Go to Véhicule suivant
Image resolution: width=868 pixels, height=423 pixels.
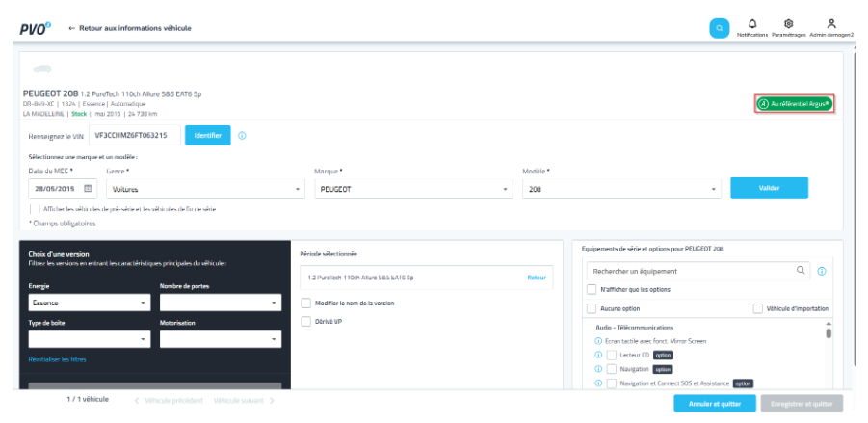point(244,400)
